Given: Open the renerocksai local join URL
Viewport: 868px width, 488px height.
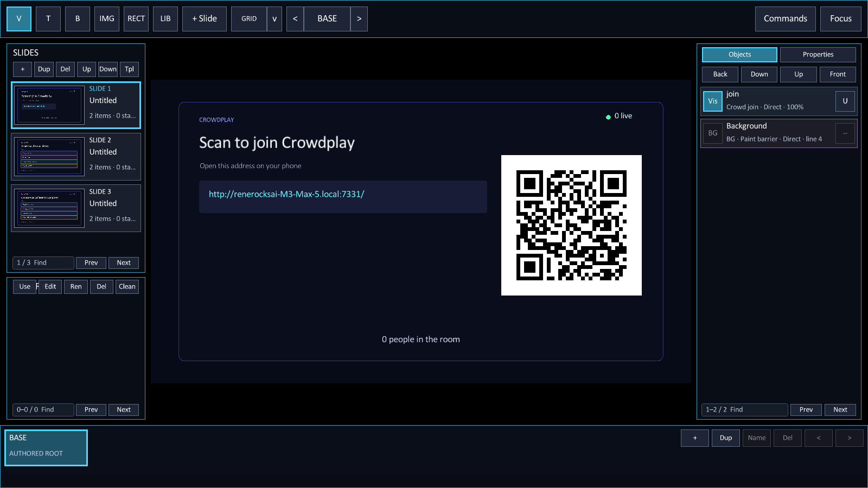Looking at the screenshot, I should pyautogui.click(x=286, y=194).
